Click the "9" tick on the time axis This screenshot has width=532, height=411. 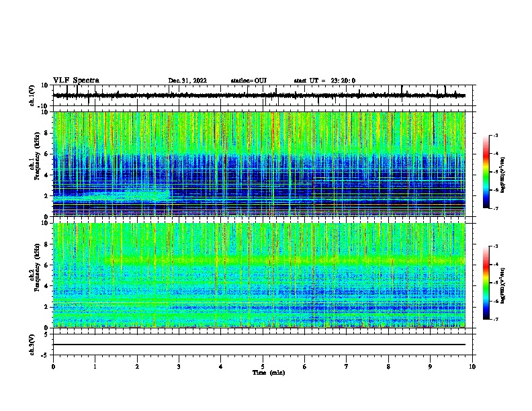[x=430, y=367]
